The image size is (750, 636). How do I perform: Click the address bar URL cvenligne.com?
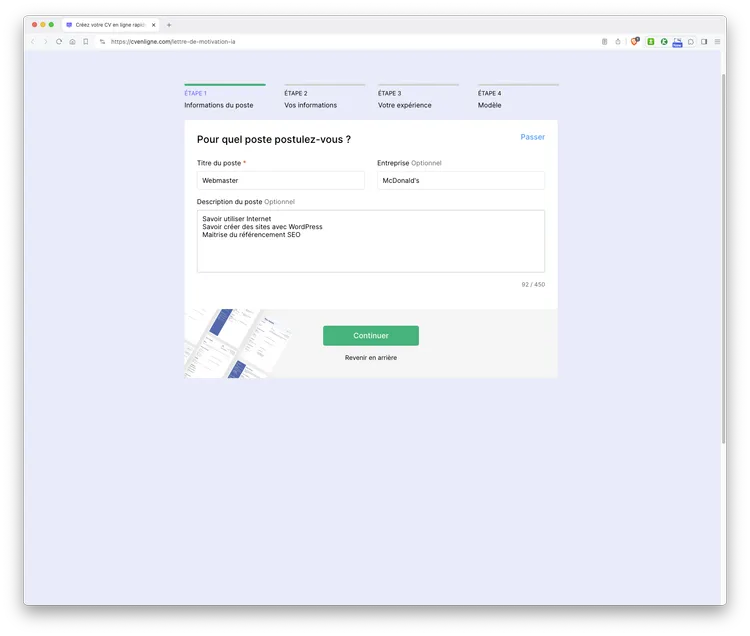[x=173, y=42]
